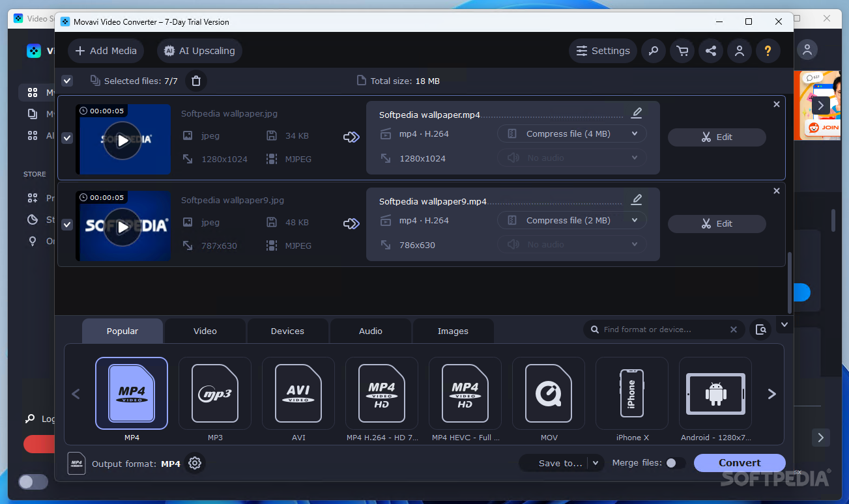This screenshot has height=504, width=849.
Task: Clear the format search field with X
Action: (x=734, y=329)
